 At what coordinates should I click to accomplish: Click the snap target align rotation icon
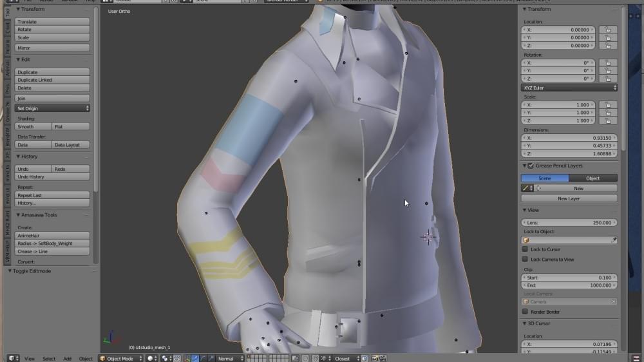point(365,358)
